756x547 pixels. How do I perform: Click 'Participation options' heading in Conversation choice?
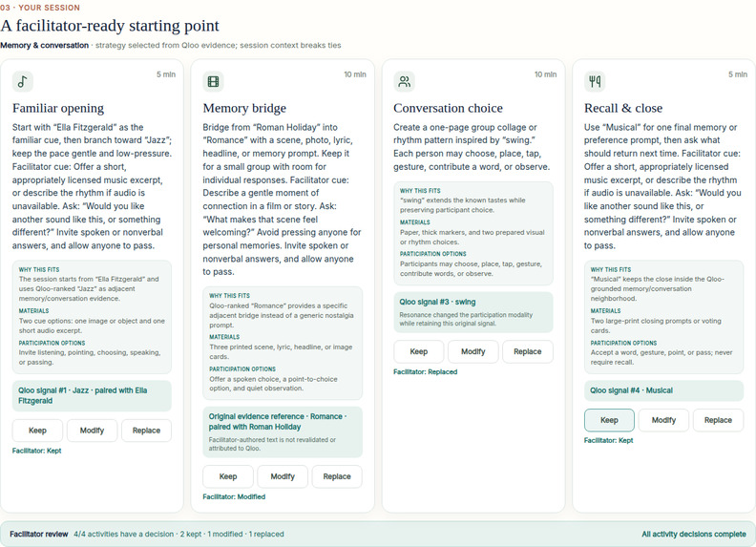pos(433,254)
